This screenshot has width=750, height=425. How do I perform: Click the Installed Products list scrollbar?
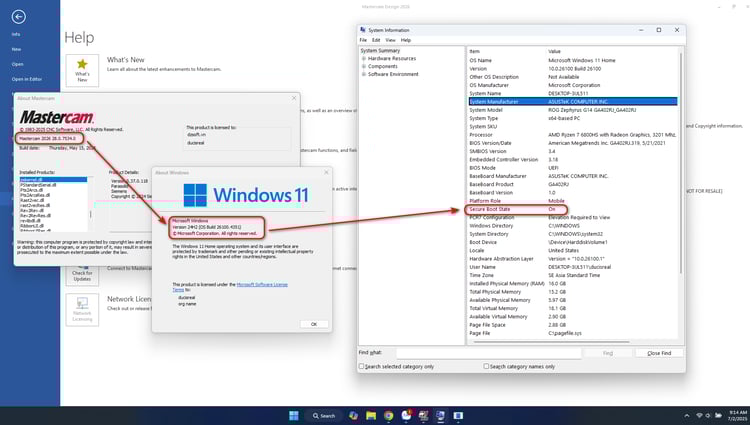90,213
